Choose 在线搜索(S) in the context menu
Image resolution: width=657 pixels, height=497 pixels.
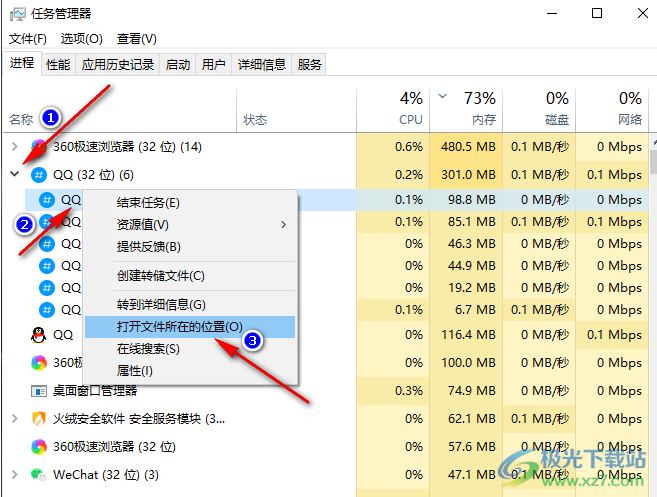click(x=190, y=349)
